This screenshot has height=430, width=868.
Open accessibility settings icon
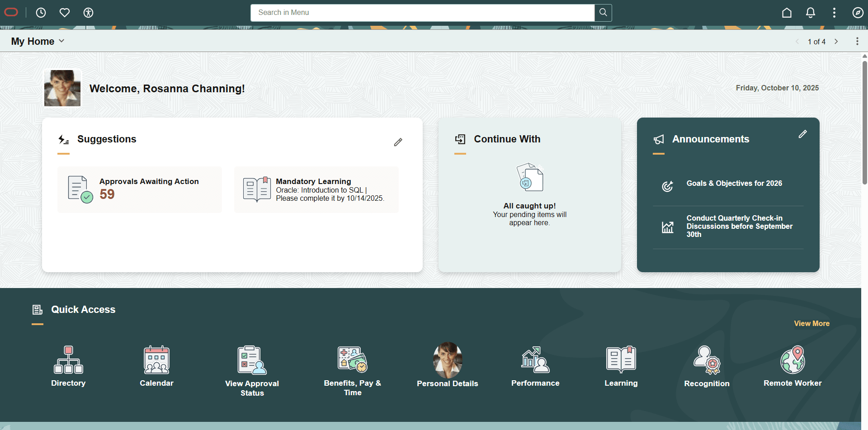coord(89,13)
